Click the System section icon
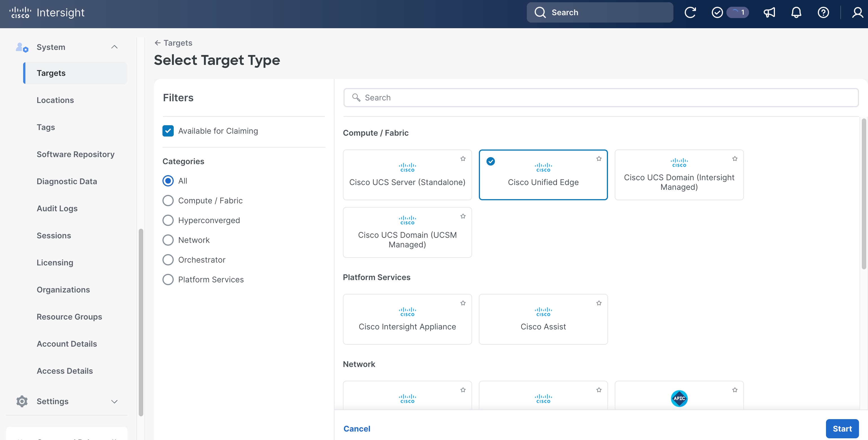 (x=22, y=47)
